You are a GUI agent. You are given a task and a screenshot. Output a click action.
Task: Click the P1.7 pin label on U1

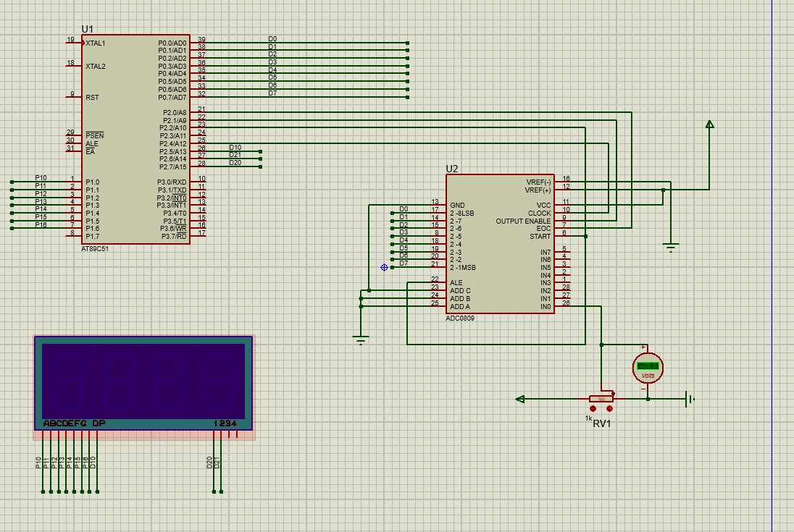point(92,236)
